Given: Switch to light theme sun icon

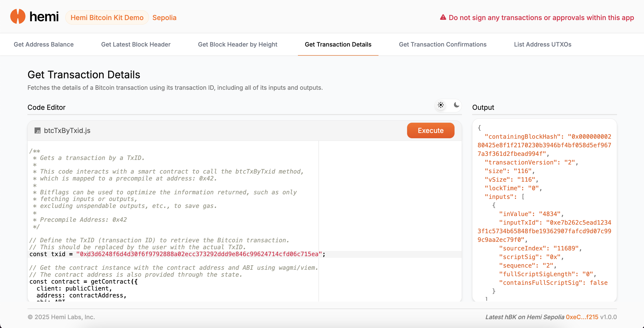Looking at the screenshot, I should click(441, 105).
